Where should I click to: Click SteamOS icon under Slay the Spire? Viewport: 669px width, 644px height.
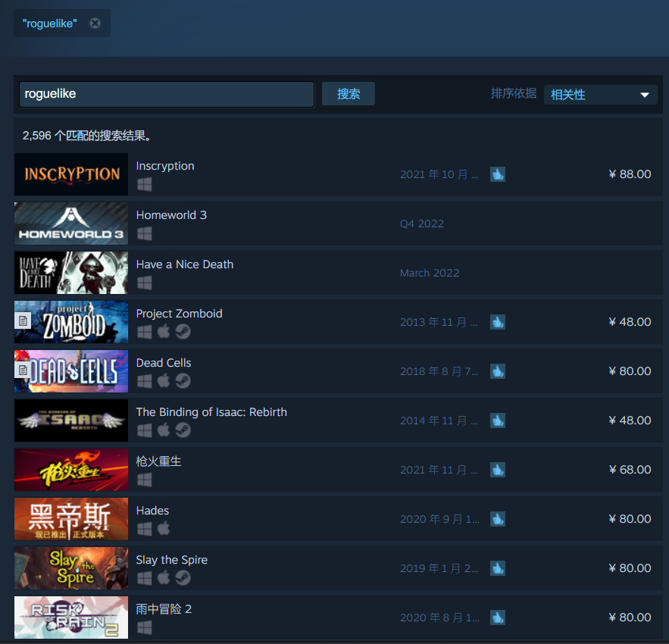tap(183, 578)
